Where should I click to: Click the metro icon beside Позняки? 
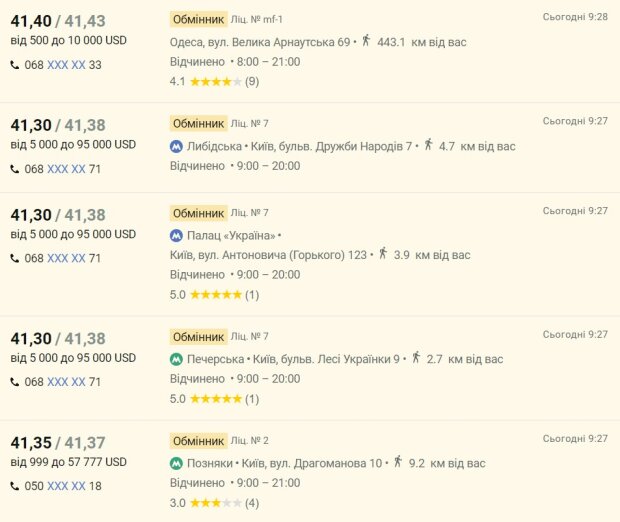(176, 463)
